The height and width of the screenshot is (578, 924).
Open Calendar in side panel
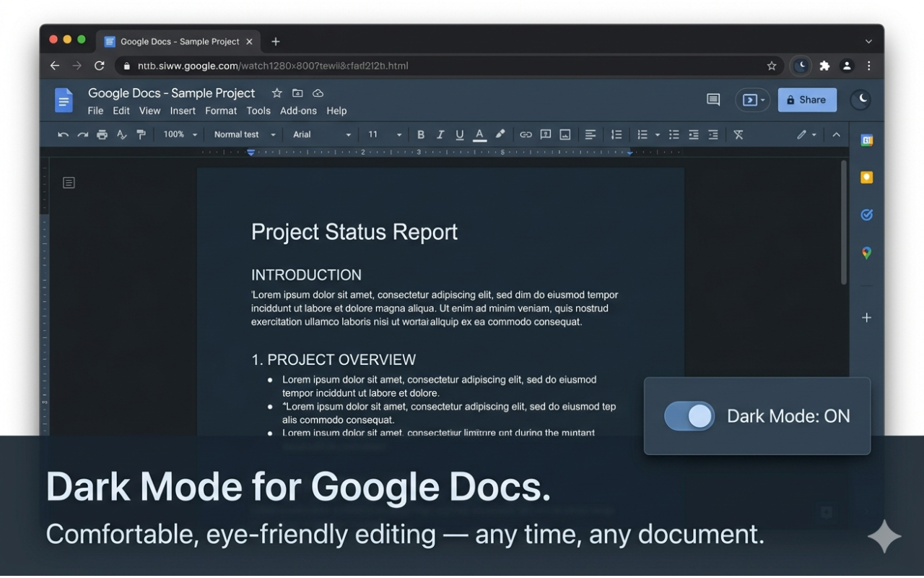pyautogui.click(x=867, y=140)
